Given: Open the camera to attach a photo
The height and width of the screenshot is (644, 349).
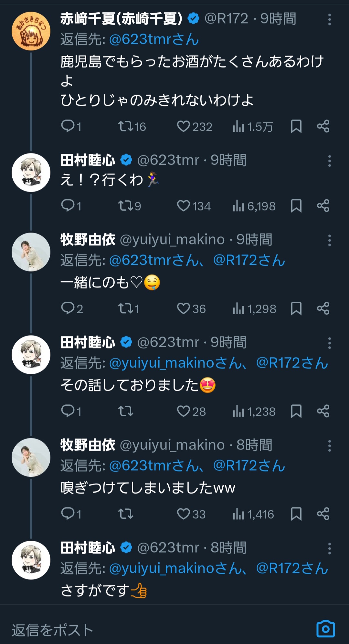Looking at the screenshot, I should (325, 629).
